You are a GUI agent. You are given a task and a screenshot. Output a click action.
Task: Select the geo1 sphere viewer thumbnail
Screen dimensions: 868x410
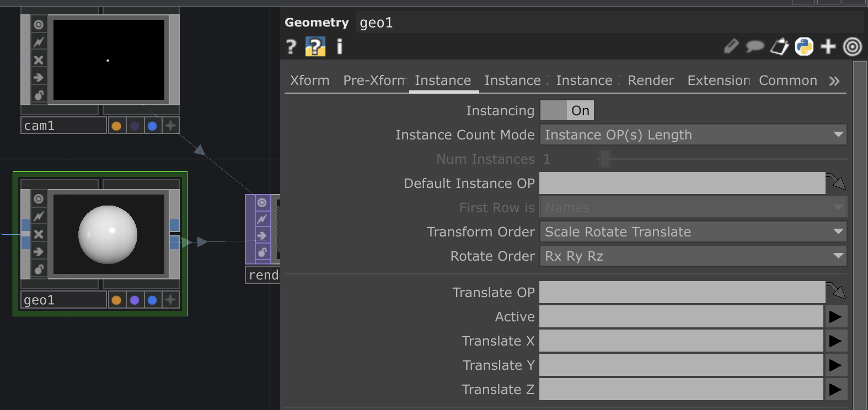pyautogui.click(x=109, y=234)
